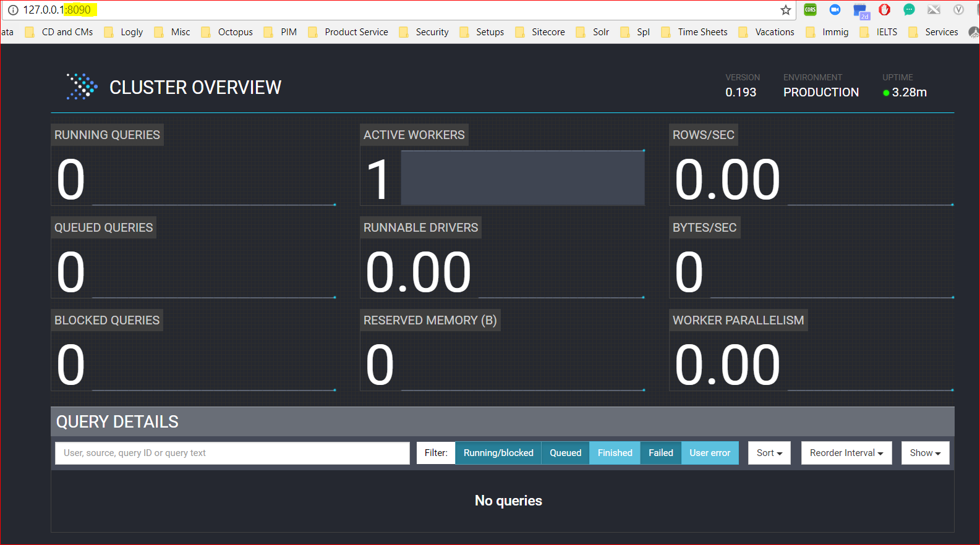This screenshot has width=980, height=545.
Task: Toggle the User error filter
Action: 710,453
